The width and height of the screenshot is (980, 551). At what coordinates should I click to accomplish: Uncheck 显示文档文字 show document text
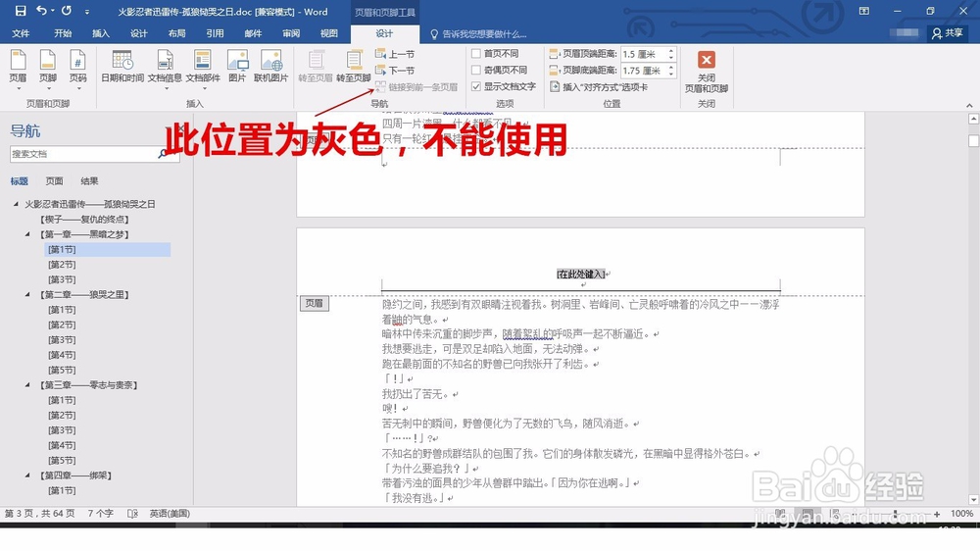point(476,86)
